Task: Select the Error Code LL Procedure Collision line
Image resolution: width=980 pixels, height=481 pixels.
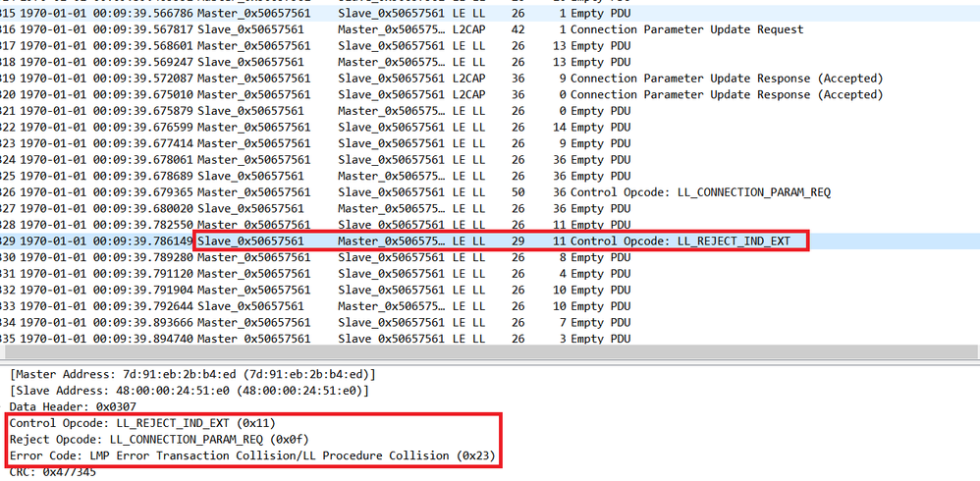Action: pos(252,455)
